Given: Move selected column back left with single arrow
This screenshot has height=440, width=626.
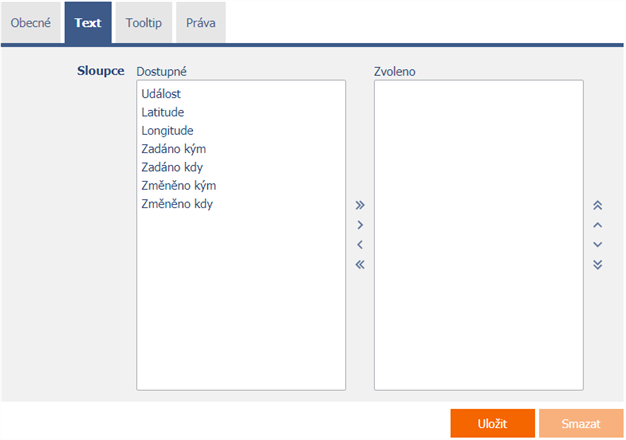Looking at the screenshot, I should point(360,245).
